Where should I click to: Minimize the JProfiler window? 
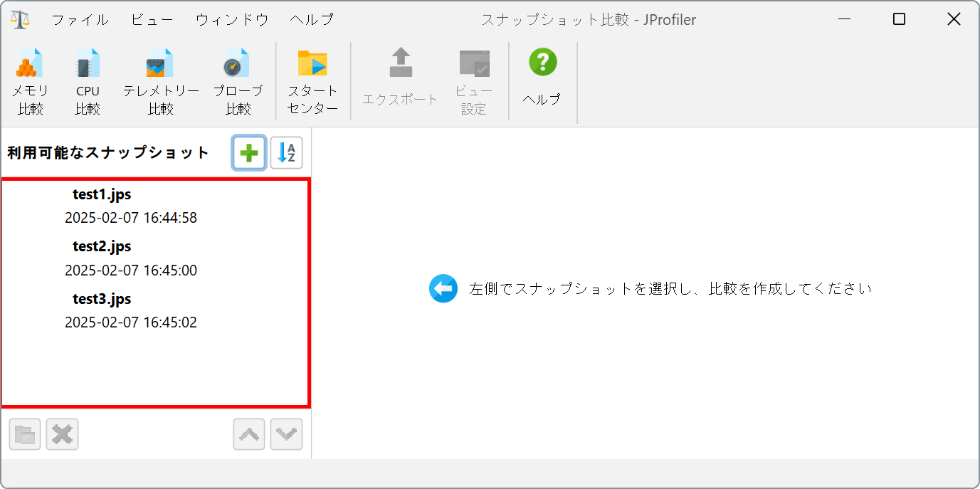tap(844, 19)
